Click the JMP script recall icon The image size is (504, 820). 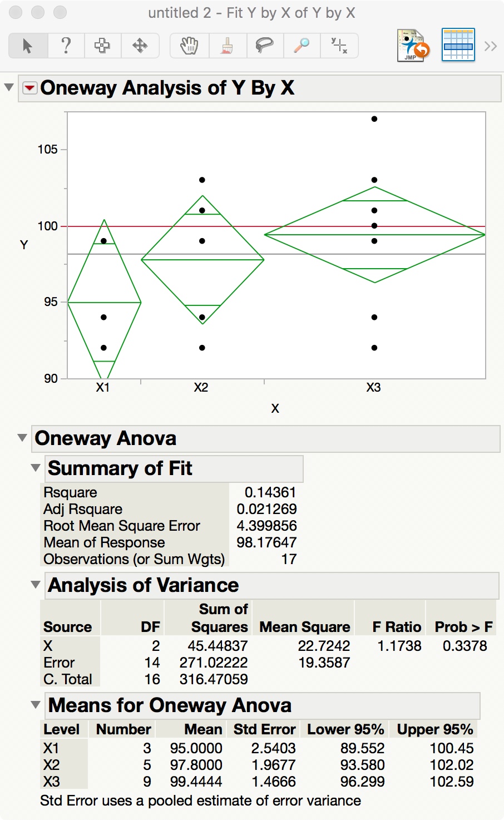coord(413,46)
